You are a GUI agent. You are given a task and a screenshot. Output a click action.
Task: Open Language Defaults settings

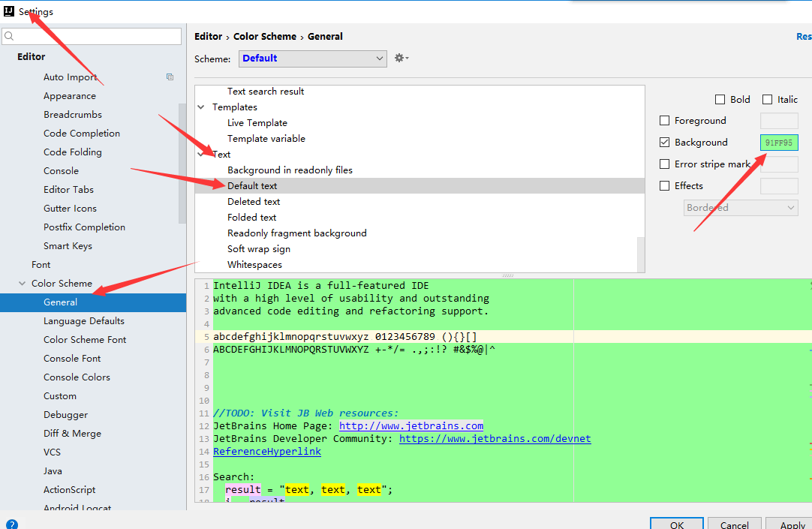84,321
